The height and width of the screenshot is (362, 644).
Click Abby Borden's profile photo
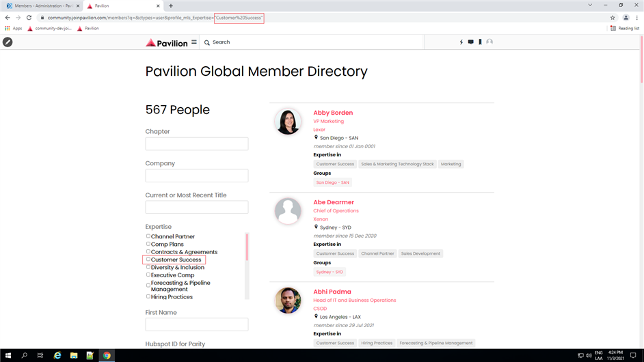pos(288,122)
